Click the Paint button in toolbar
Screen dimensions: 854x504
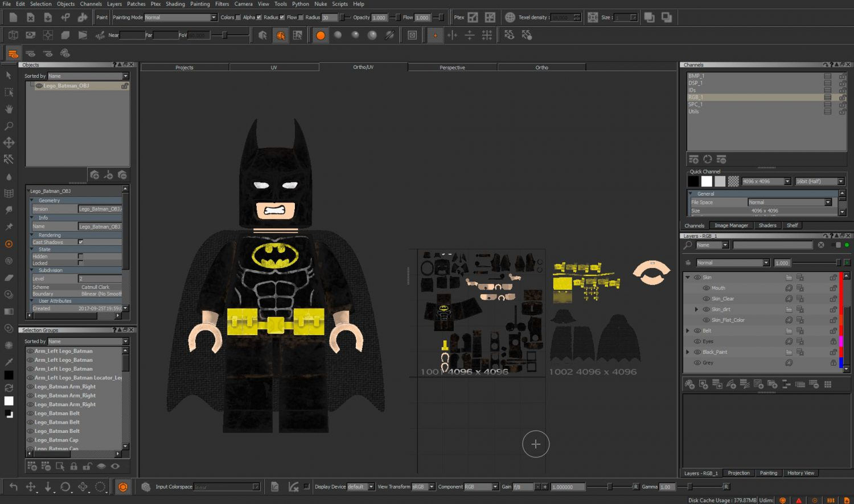tap(102, 18)
